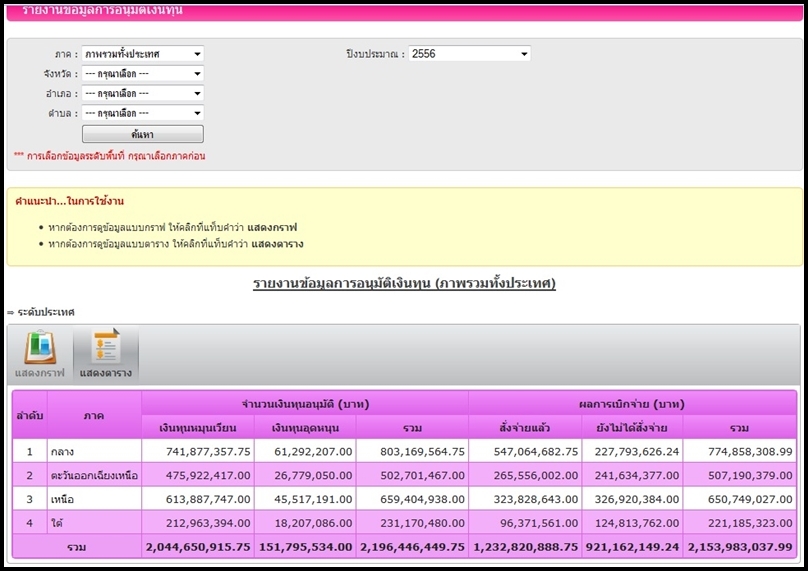Click the ภาค column header in table
The width and height of the screenshot is (808, 571).
pos(94,415)
